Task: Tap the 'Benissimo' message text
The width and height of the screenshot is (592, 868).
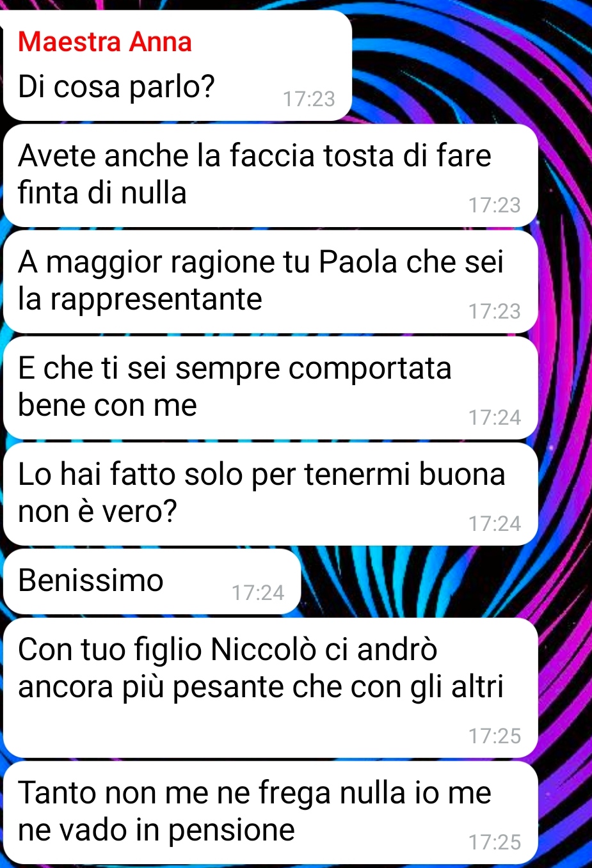Action: click(91, 580)
